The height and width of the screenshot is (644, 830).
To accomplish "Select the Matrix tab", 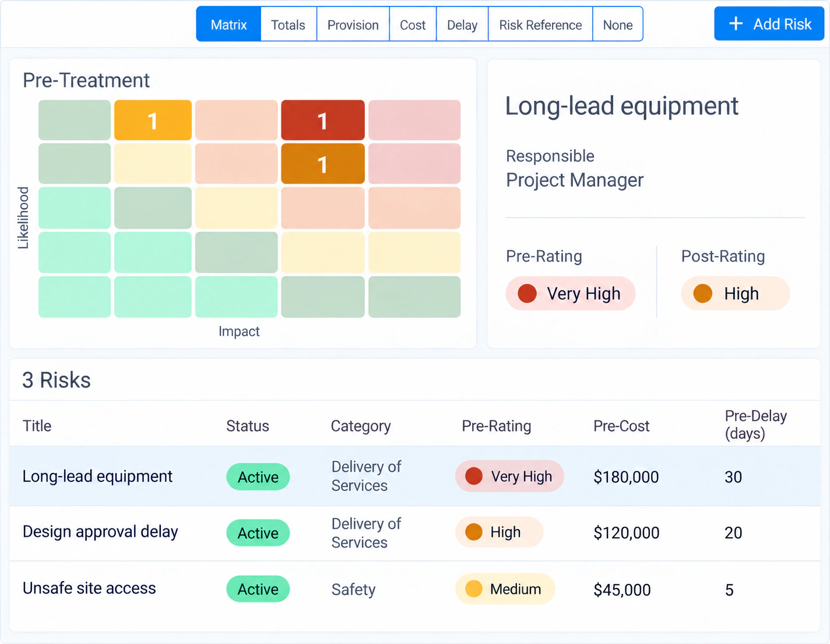I will (228, 24).
